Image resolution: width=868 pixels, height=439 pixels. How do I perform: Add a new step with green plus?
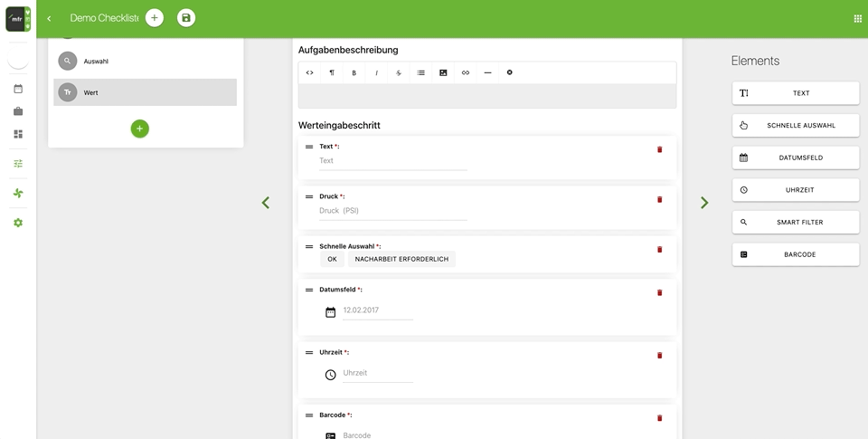pyautogui.click(x=139, y=129)
